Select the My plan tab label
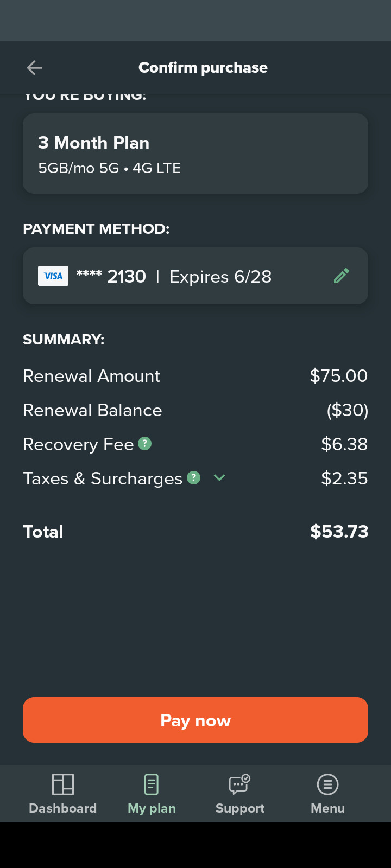Viewport: 391px width, 868px height. 152,808
